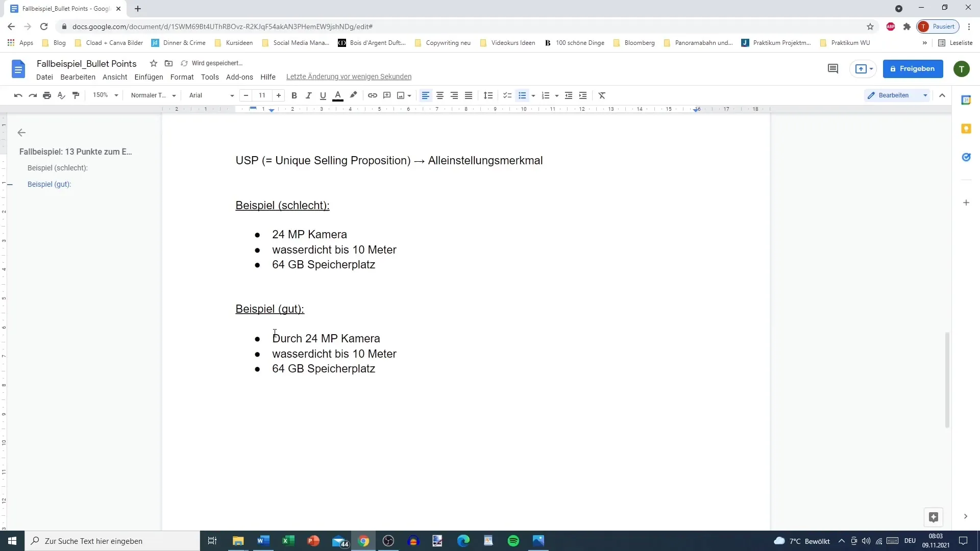Insert an image via the toolbar image icon

401,95
